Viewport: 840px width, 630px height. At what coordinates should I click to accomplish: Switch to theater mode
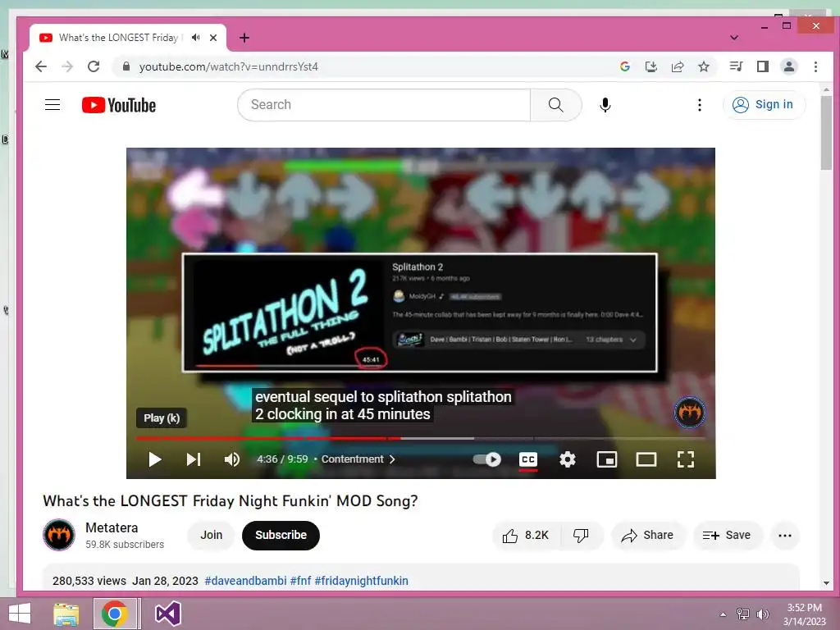[x=646, y=459]
